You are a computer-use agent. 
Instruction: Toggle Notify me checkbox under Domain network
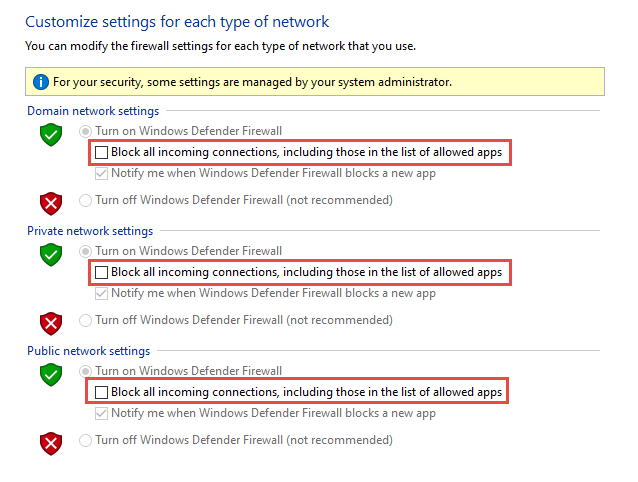click(101, 173)
